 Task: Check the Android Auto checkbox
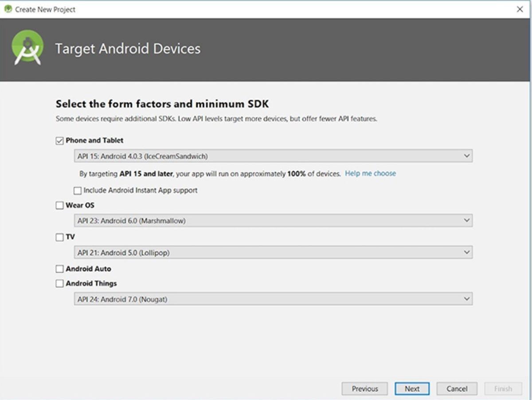(59, 269)
